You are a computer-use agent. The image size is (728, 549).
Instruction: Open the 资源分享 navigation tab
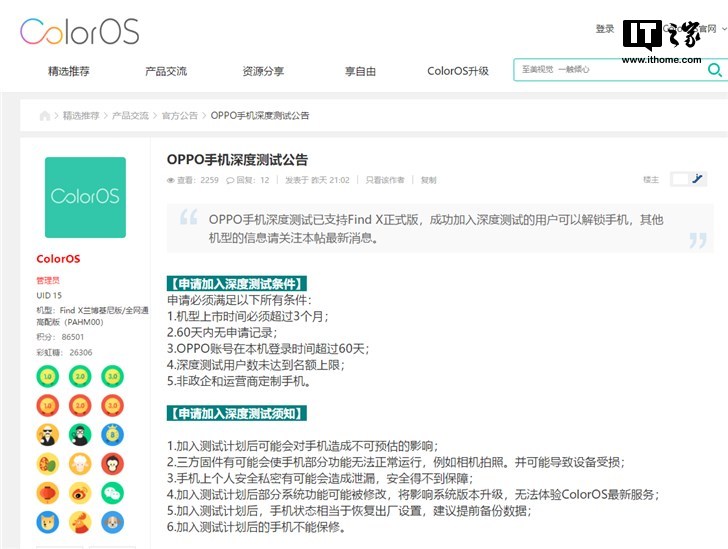coord(263,71)
